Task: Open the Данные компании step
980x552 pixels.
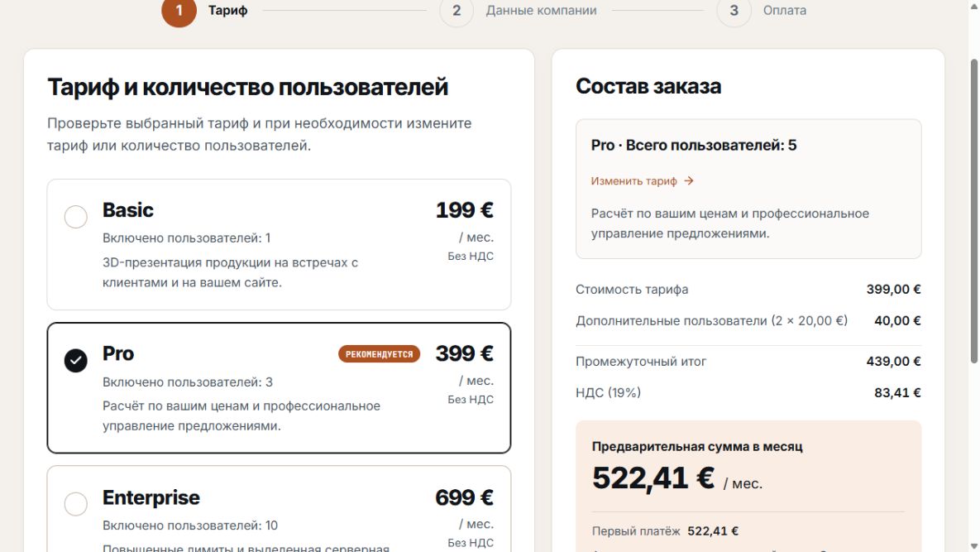Action: tap(541, 11)
